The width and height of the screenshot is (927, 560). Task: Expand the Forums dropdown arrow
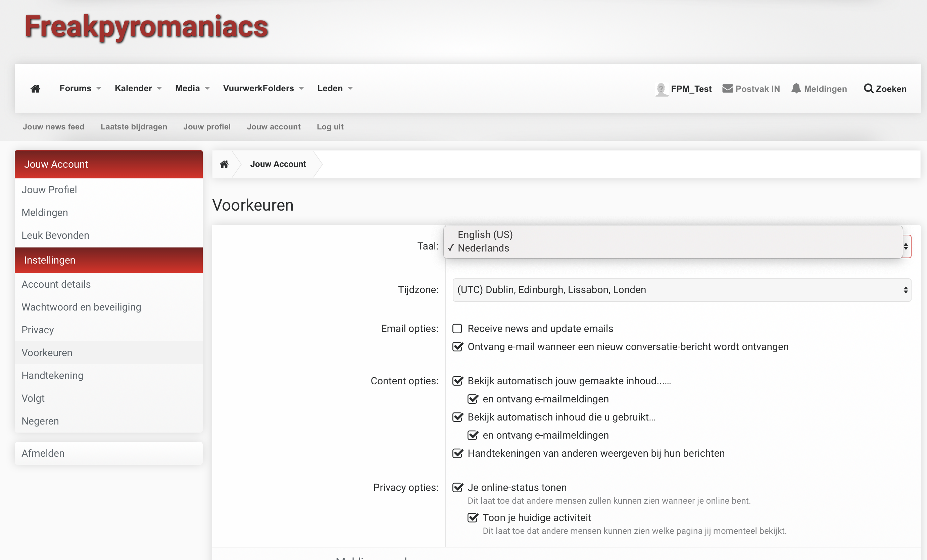click(99, 89)
